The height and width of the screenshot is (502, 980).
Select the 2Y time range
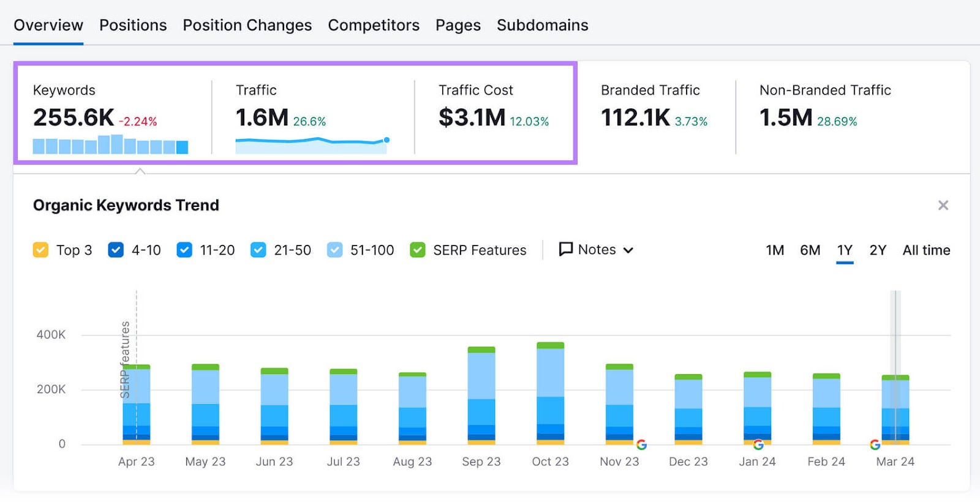(878, 250)
